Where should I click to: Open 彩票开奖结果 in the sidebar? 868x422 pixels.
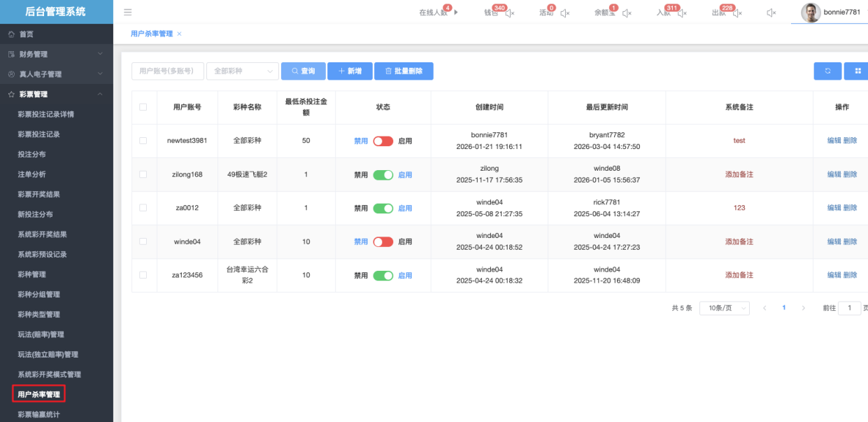43,194
